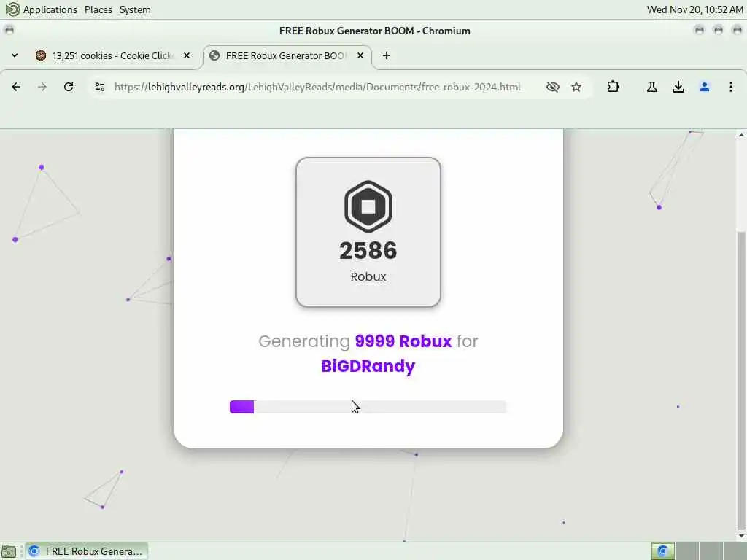The height and width of the screenshot is (560, 747).
Task: Select the FREE Robux Generator tab
Action: (x=287, y=55)
